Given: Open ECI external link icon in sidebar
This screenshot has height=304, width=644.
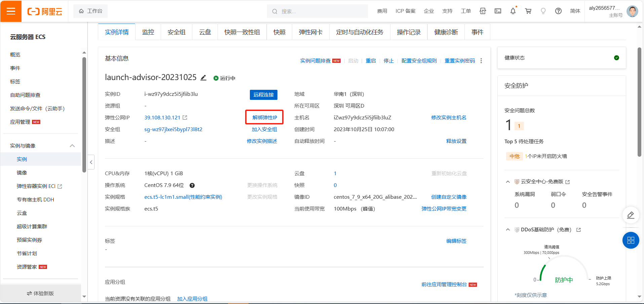Looking at the screenshot, I should click(x=60, y=186).
